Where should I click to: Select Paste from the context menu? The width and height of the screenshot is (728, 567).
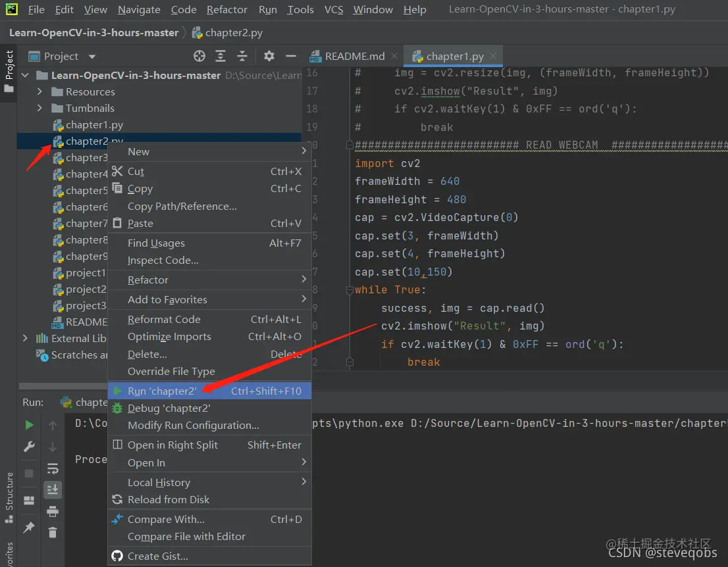pos(209,224)
